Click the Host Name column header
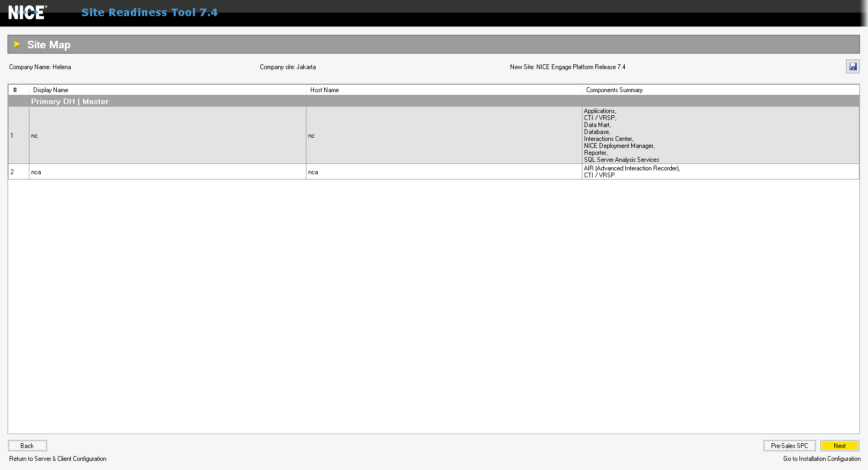Viewport: 868px width, 470px height. (325, 90)
